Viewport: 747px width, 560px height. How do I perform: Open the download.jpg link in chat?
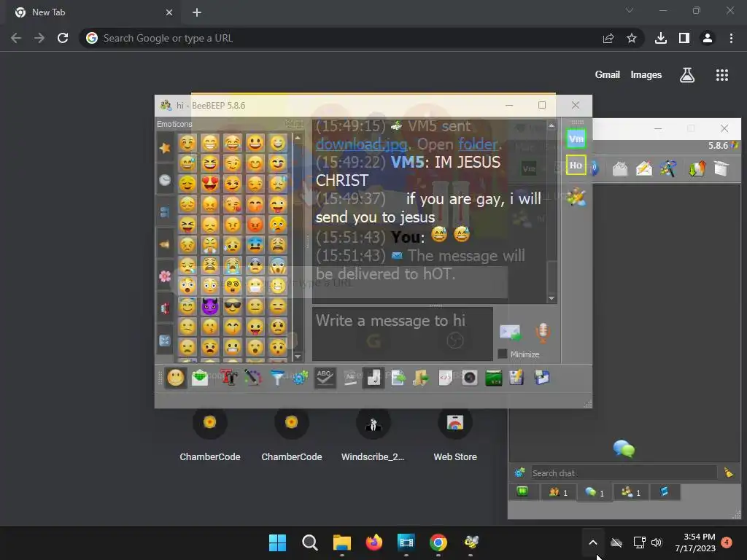pyautogui.click(x=362, y=144)
